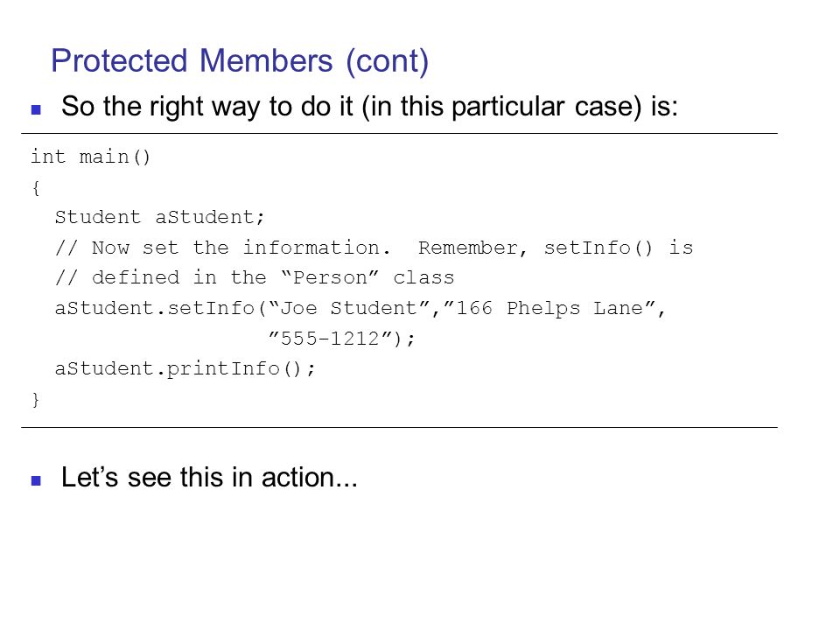Click the opening curly brace of main

(36, 188)
